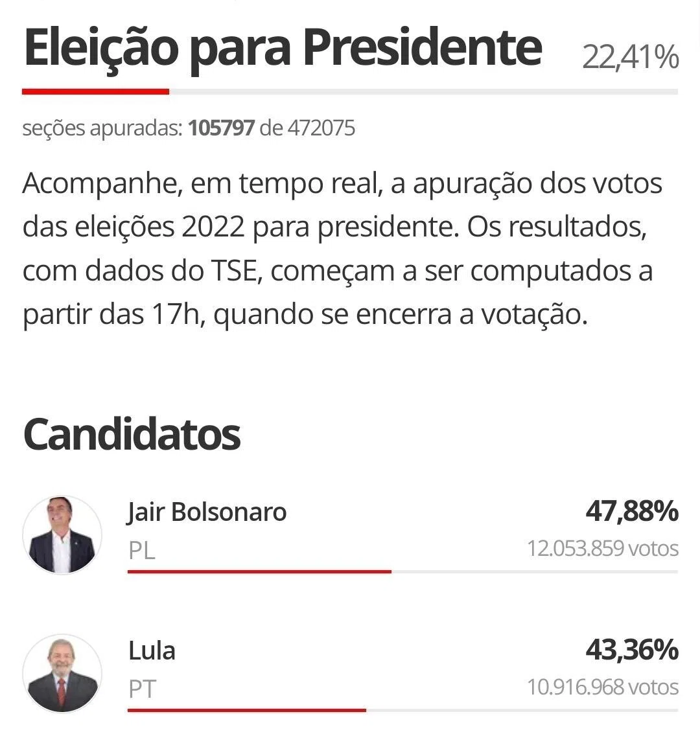The height and width of the screenshot is (736, 700).
Task: Click the Candidatos section heading
Action: tap(132, 435)
